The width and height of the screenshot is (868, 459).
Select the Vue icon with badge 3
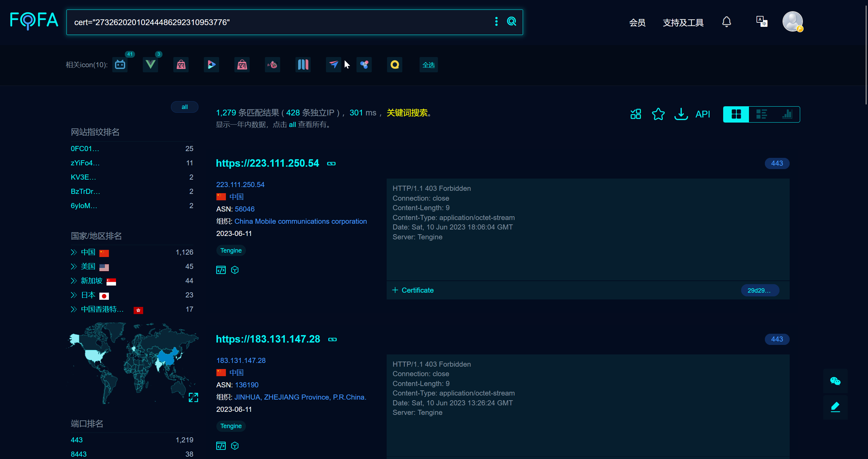tap(150, 65)
